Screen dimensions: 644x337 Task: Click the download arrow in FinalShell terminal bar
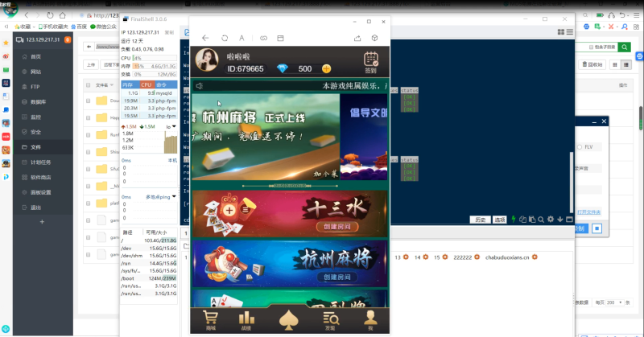click(560, 220)
